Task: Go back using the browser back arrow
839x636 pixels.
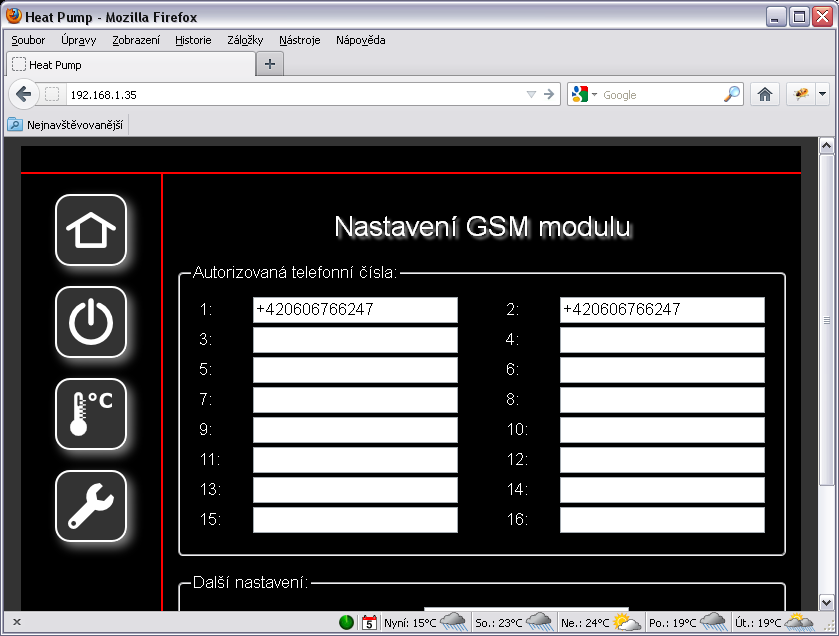Action: (24, 95)
